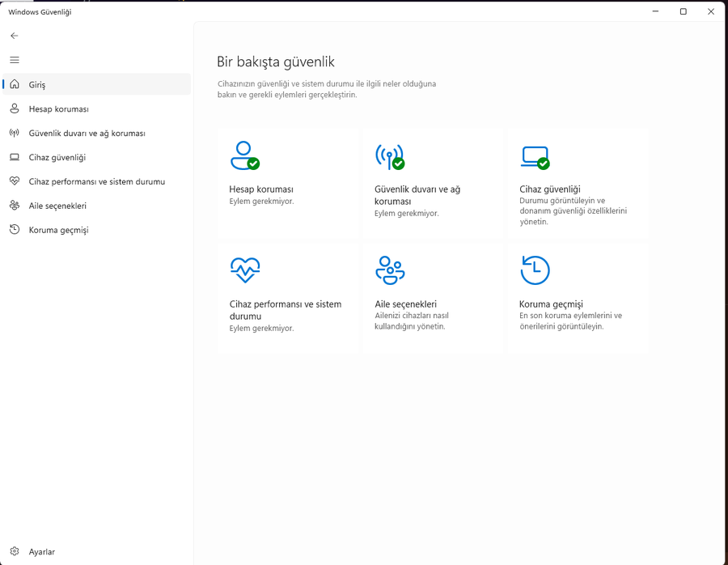Click the Cihaz güvenliği laptop icon in sidebar
The image size is (728, 565).
tap(15, 157)
